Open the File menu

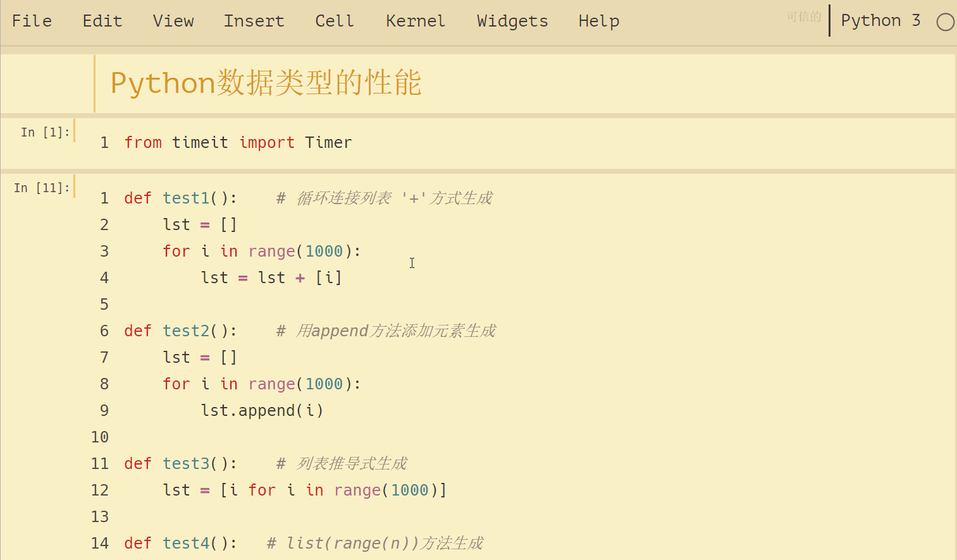click(32, 20)
